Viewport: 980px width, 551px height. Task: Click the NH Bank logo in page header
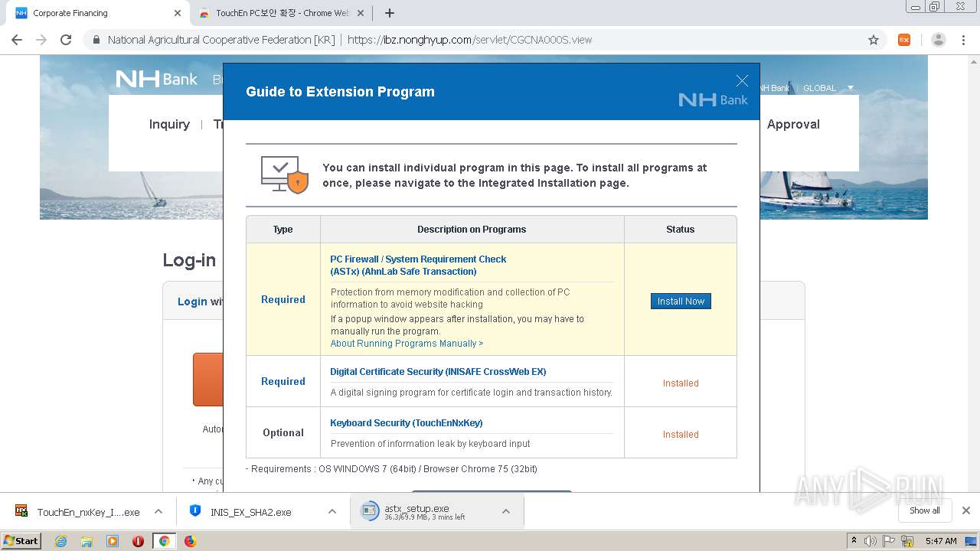tap(157, 79)
